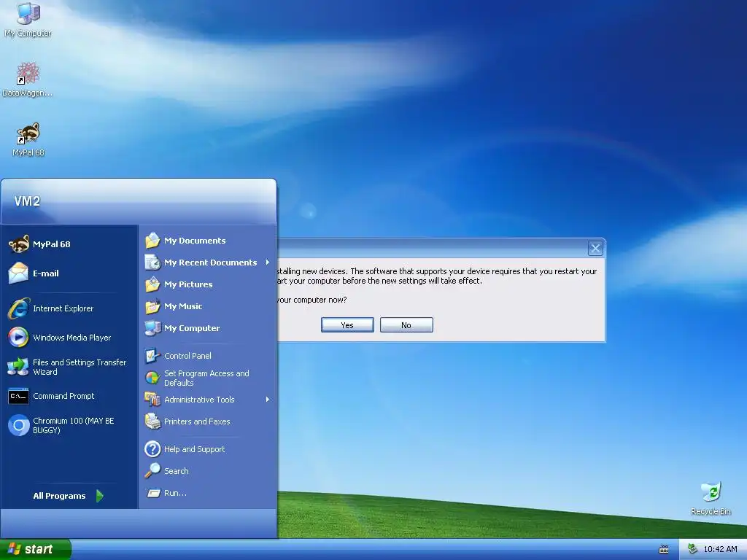This screenshot has width=747, height=560.
Task: Click the Printers and Faxes icon
Action: [152, 421]
